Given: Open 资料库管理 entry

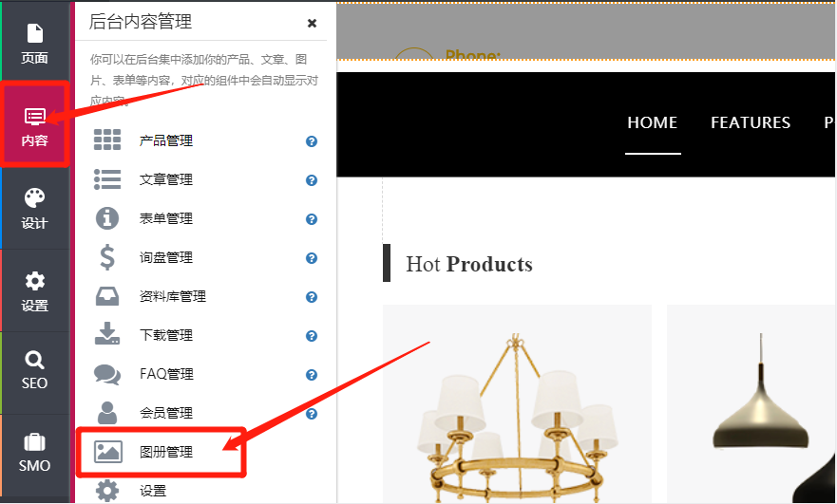Looking at the screenshot, I should coord(172,296).
